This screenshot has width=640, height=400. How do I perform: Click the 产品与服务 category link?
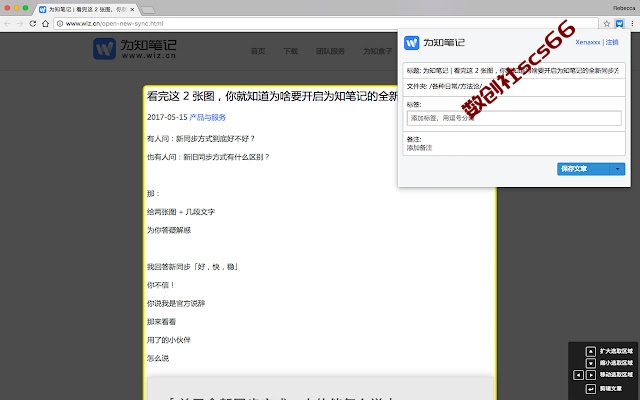(208, 118)
